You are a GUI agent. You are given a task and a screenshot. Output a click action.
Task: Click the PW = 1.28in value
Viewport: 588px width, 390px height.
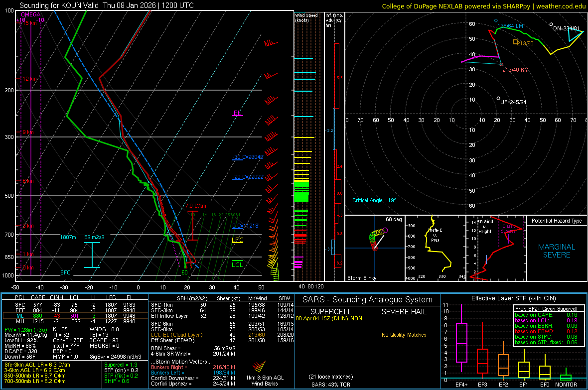point(26,329)
